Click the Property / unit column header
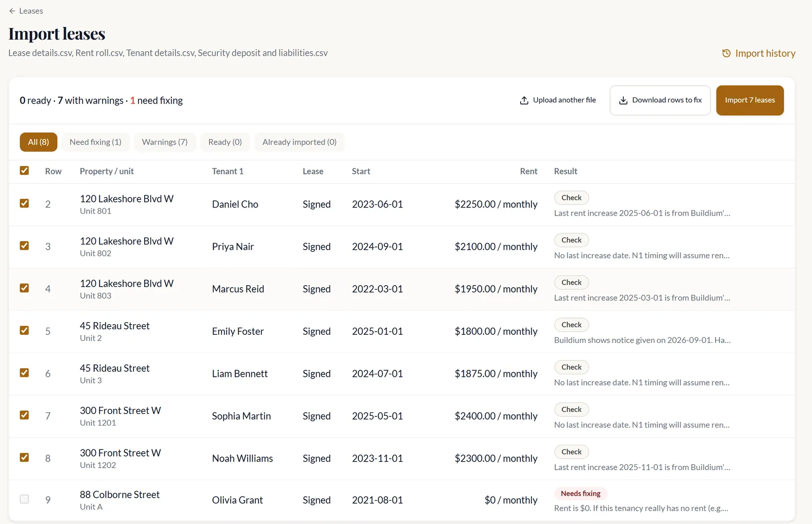This screenshot has width=812, height=524. point(107,171)
